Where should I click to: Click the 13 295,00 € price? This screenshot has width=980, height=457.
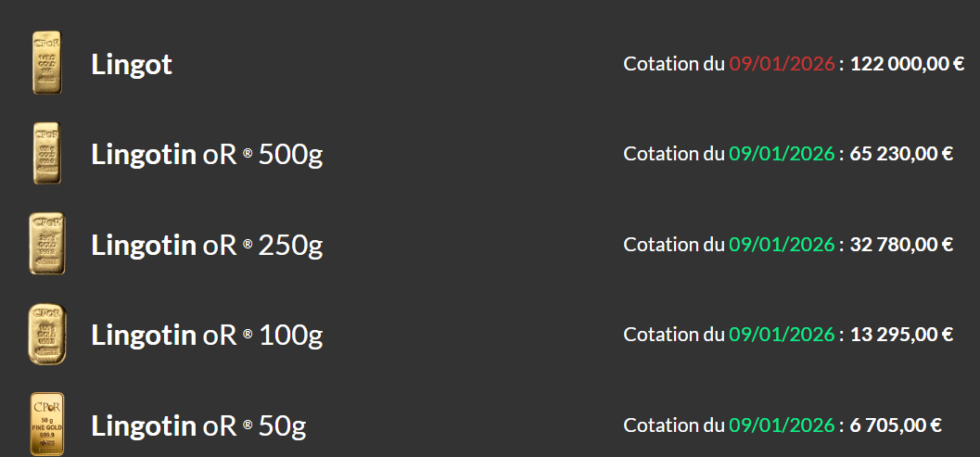point(901,335)
